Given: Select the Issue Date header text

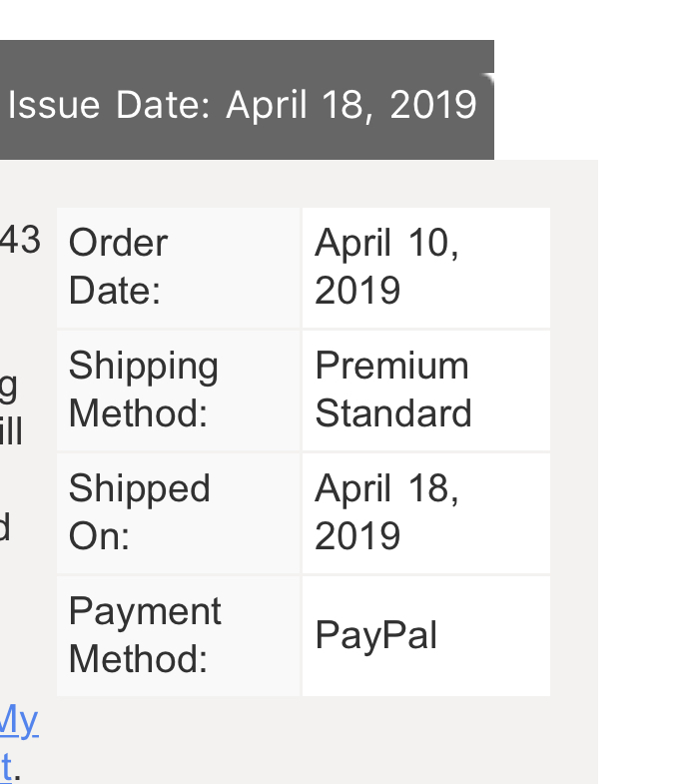Looking at the screenshot, I should (243, 105).
